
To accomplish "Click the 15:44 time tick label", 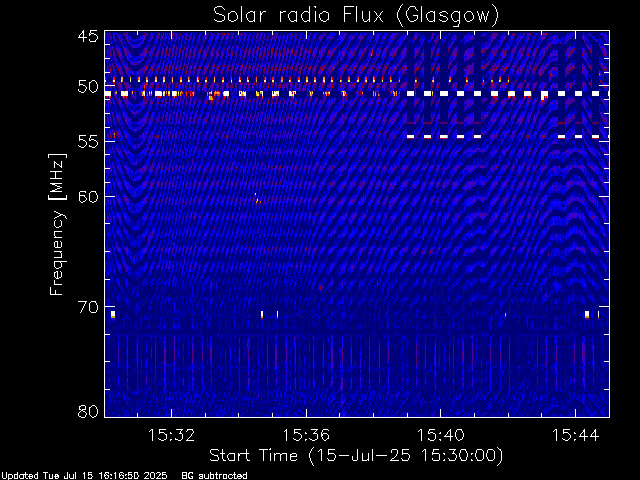I will (576, 435).
